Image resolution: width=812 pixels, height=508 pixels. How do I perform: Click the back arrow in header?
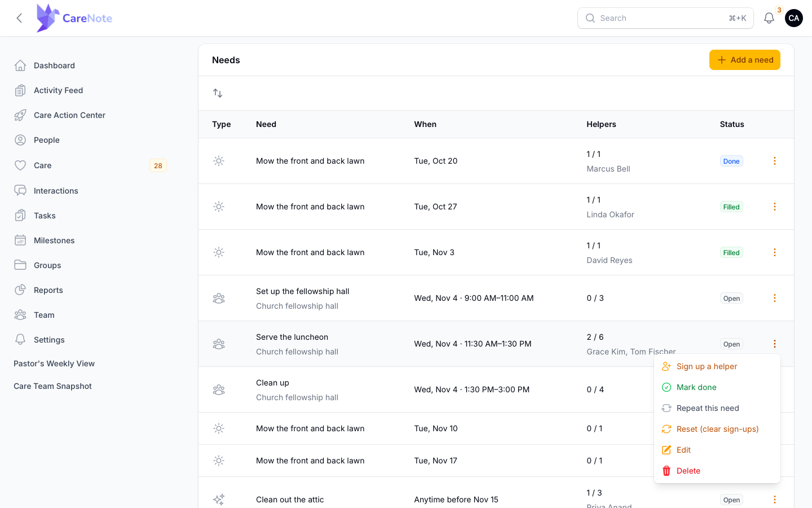tap(19, 18)
